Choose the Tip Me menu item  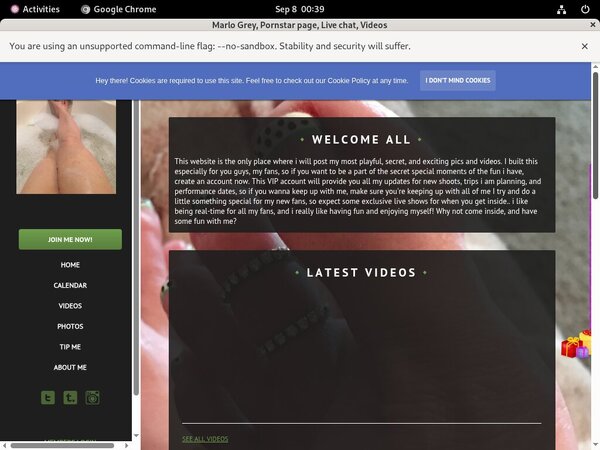point(70,347)
